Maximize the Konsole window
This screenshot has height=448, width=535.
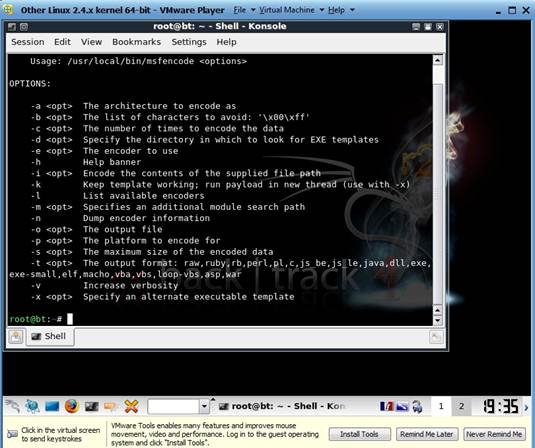428,27
